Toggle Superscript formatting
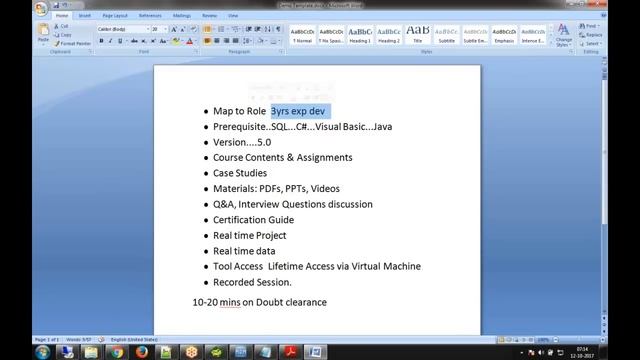The height and width of the screenshot is (360, 640). tap(153, 41)
